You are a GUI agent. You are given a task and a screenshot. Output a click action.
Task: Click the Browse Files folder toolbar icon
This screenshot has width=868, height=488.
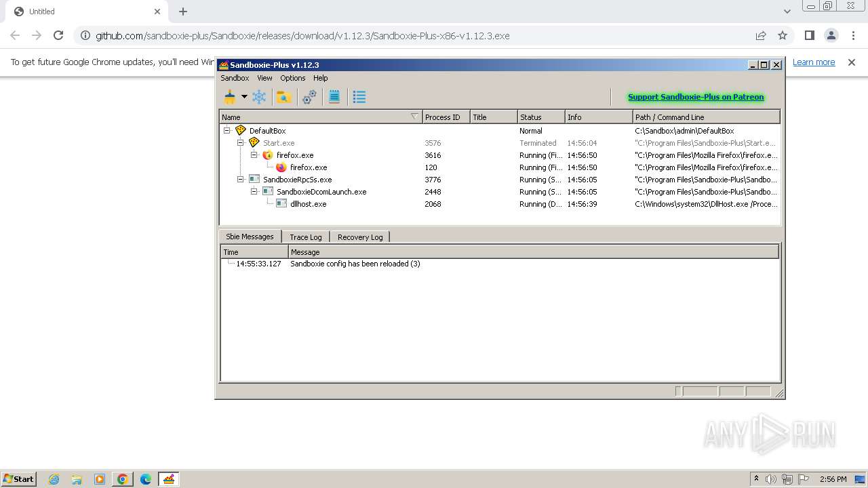coord(284,97)
